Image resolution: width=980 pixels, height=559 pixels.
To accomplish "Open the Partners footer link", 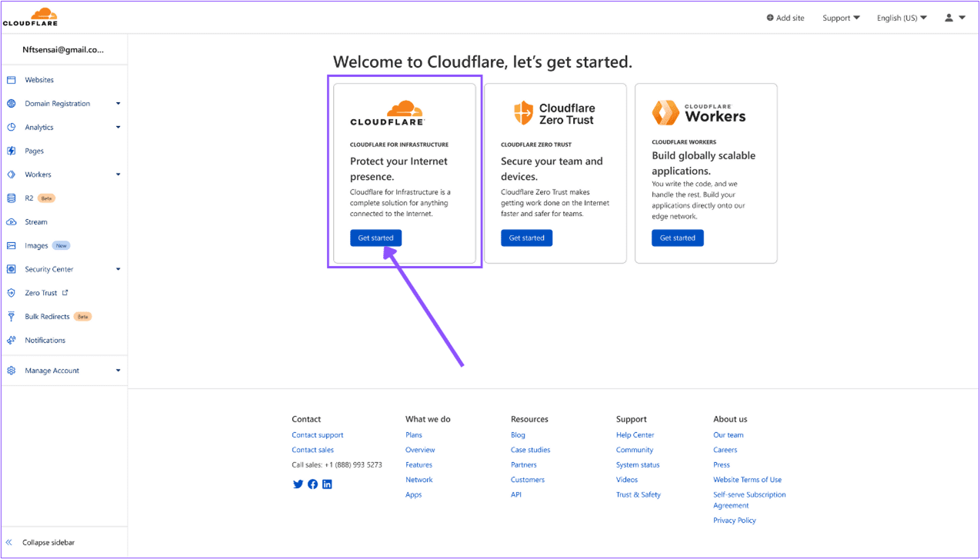I will coord(524,465).
